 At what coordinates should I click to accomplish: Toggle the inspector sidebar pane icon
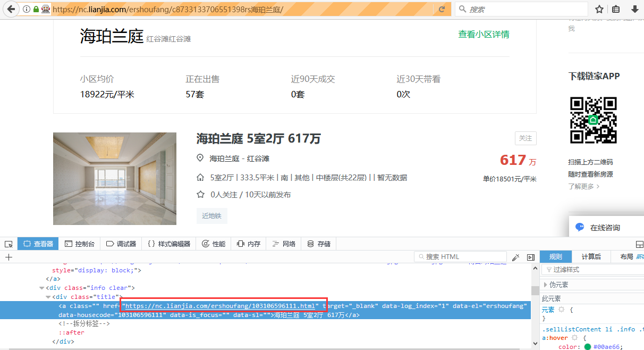530,257
